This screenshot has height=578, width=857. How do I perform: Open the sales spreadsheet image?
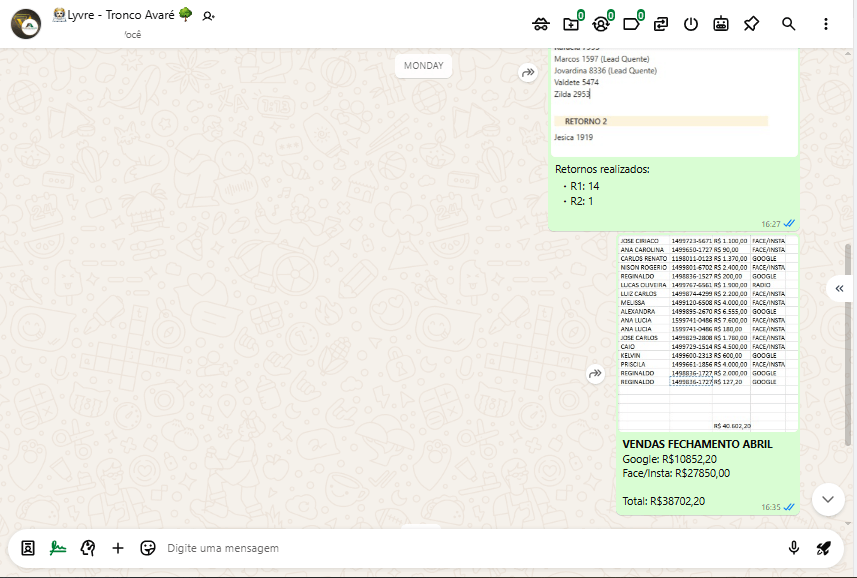(708, 330)
